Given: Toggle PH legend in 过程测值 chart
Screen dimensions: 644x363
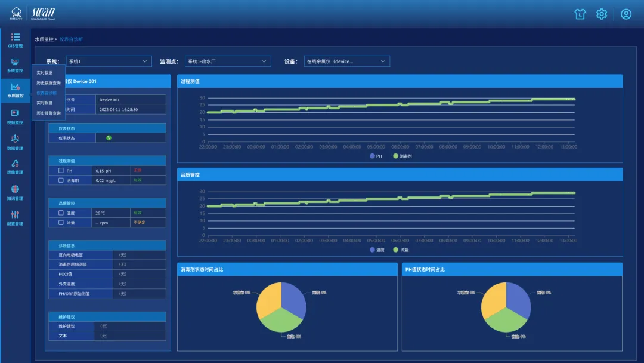Looking at the screenshot, I should click(376, 156).
